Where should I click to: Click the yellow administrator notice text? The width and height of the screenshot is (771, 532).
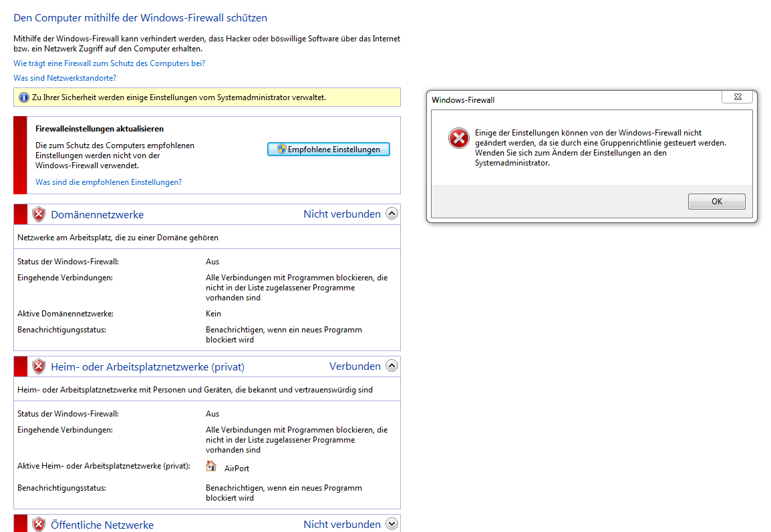tap(179, 97)
